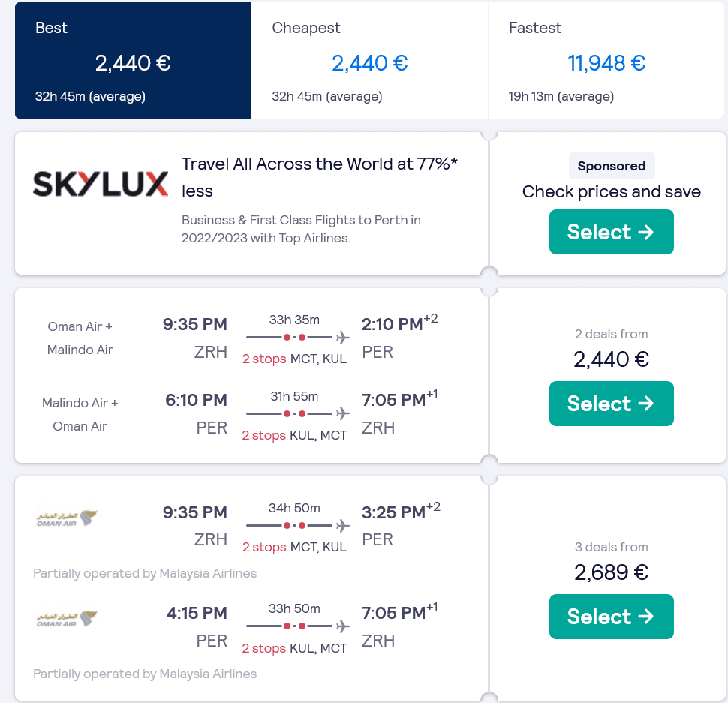Click Select on the sponsored SKYLUX offer
The width and height of the screenshot is (728, 703).
tap(611, 232)
